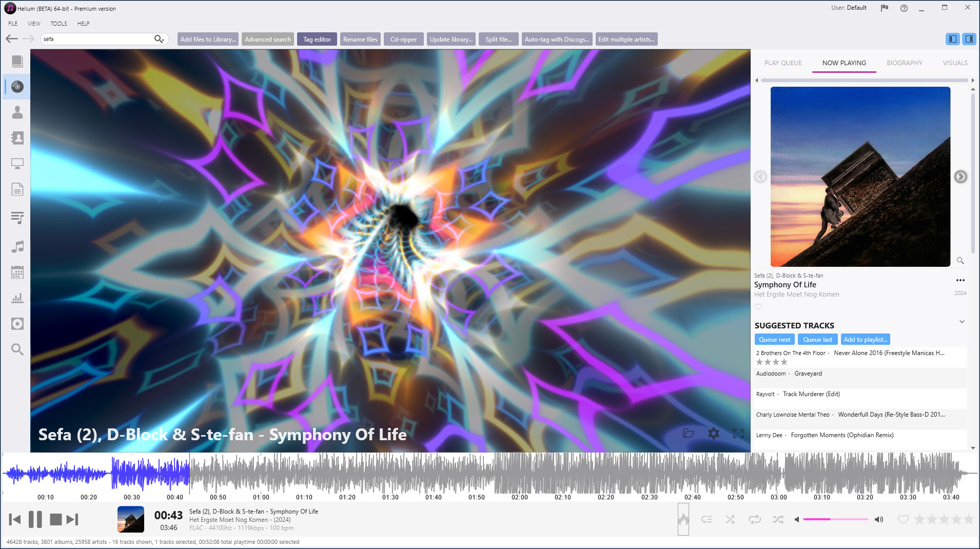The image size is (980, 549).
Task: Open the document page icon in sidebar
Action: tap(17, 189)
